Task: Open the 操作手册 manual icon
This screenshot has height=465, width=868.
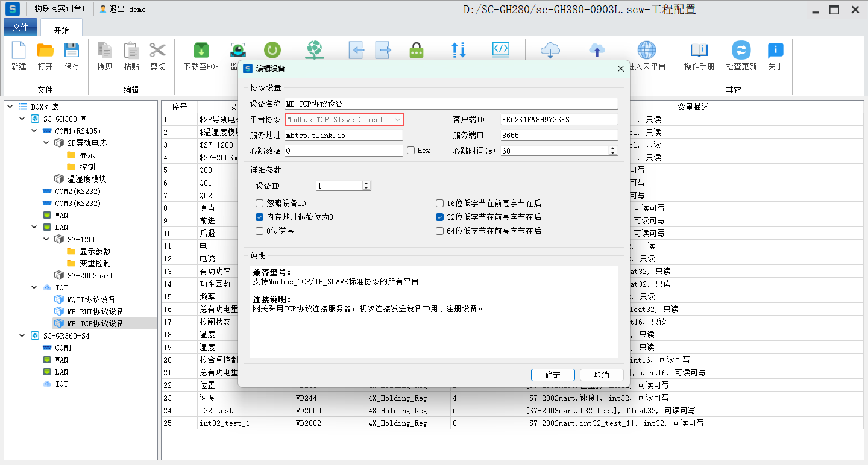Action: [699, 51]
